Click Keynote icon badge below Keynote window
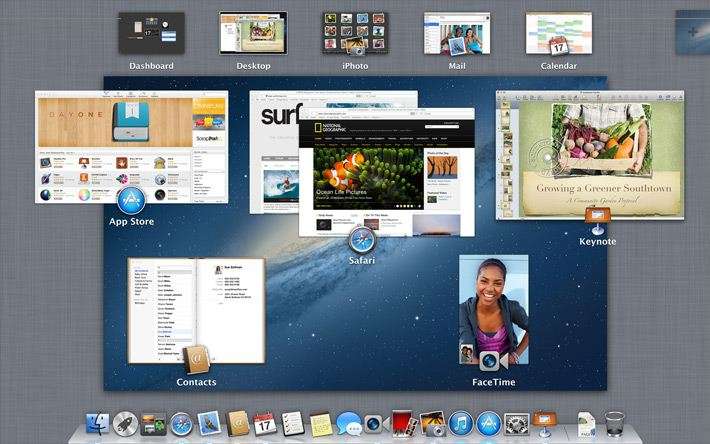 pos(598,221)
